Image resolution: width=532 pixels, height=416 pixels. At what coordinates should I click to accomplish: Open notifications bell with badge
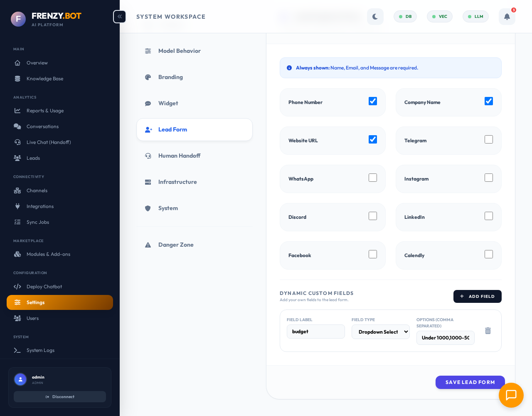coord(507,16)
